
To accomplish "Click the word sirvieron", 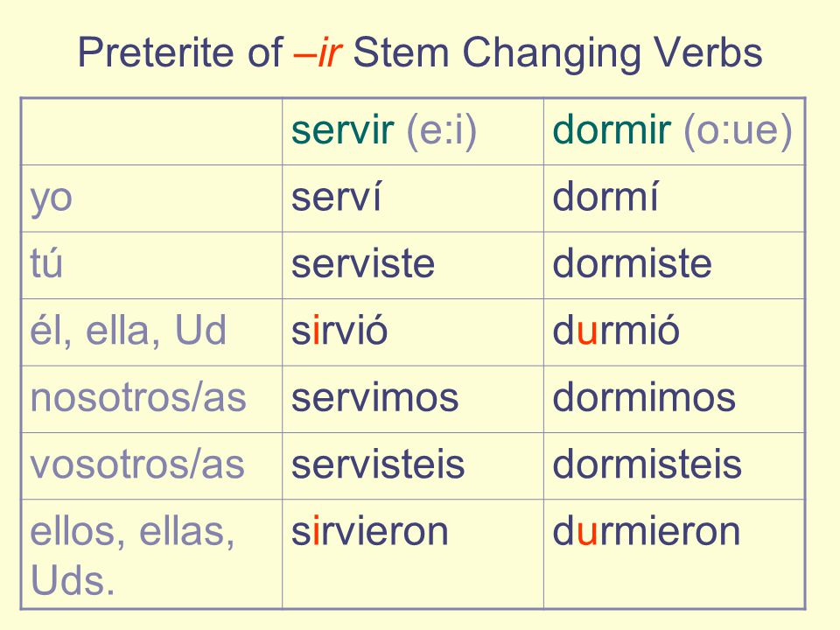I will click(369, 531).
